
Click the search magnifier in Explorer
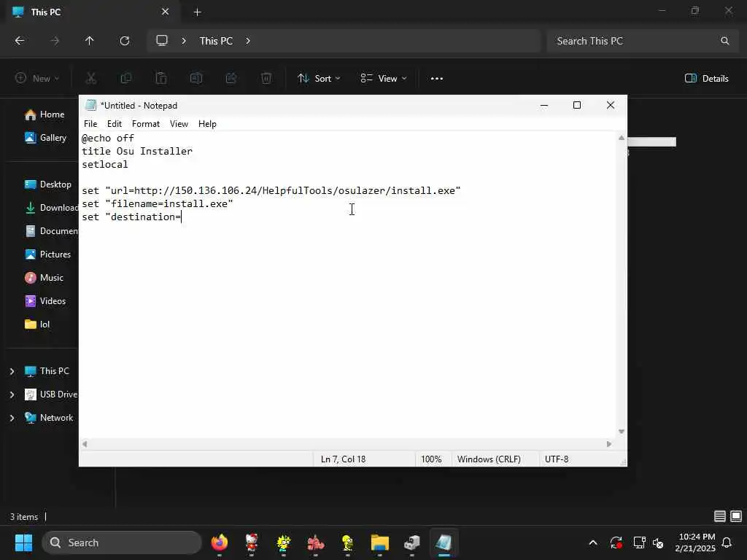[x=724, y=41]
